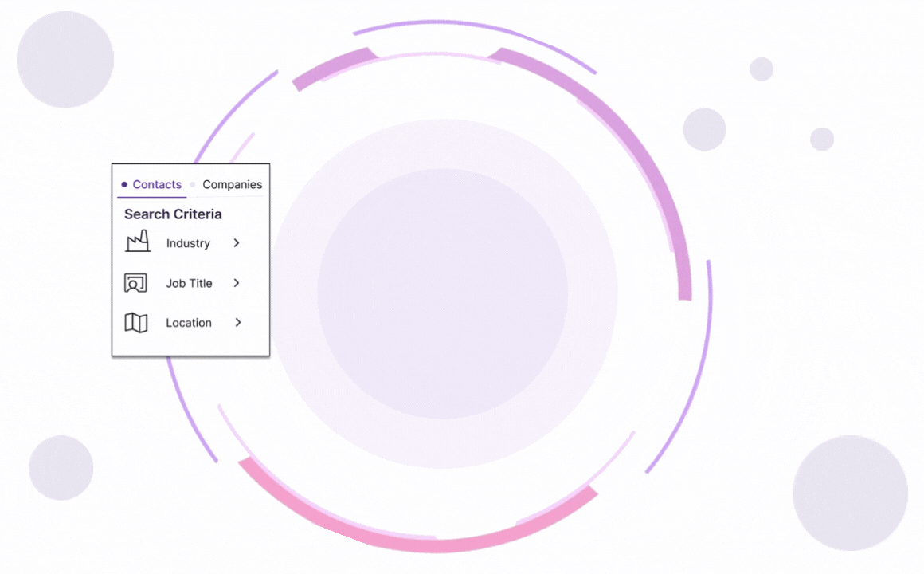The height and width of the screenshot is (574, 924).
Task: Switch to the Contacts tab
Action: [157, 185]
